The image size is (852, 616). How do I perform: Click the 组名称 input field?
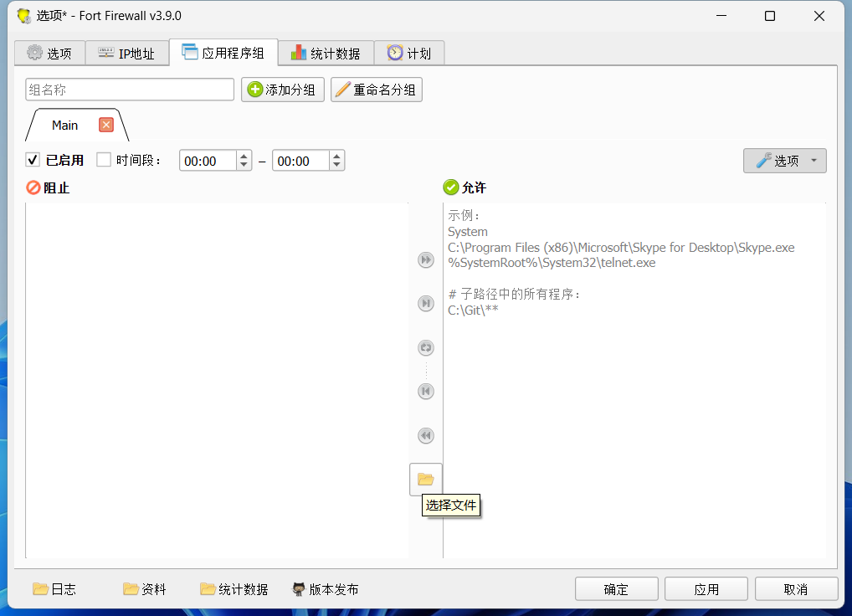click(x=130, y=90)
